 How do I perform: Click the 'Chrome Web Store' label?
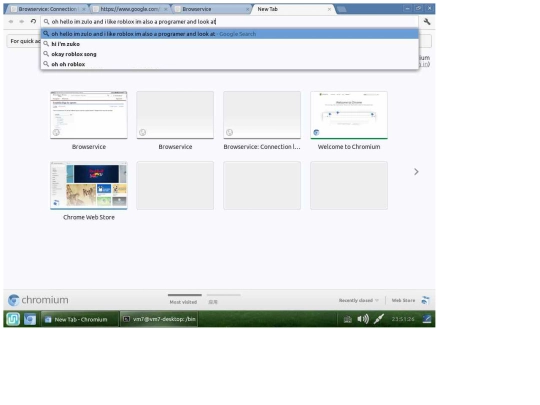click(x=89, y=217)
